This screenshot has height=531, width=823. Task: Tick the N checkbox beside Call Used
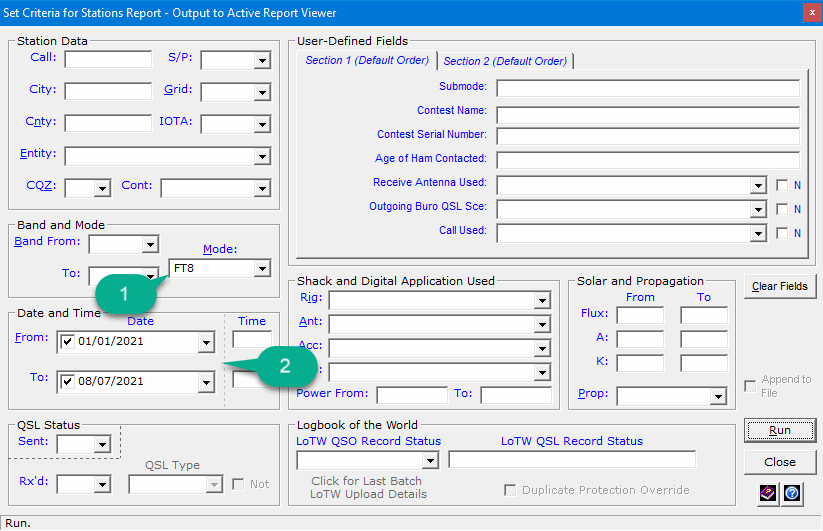point(783,233)
